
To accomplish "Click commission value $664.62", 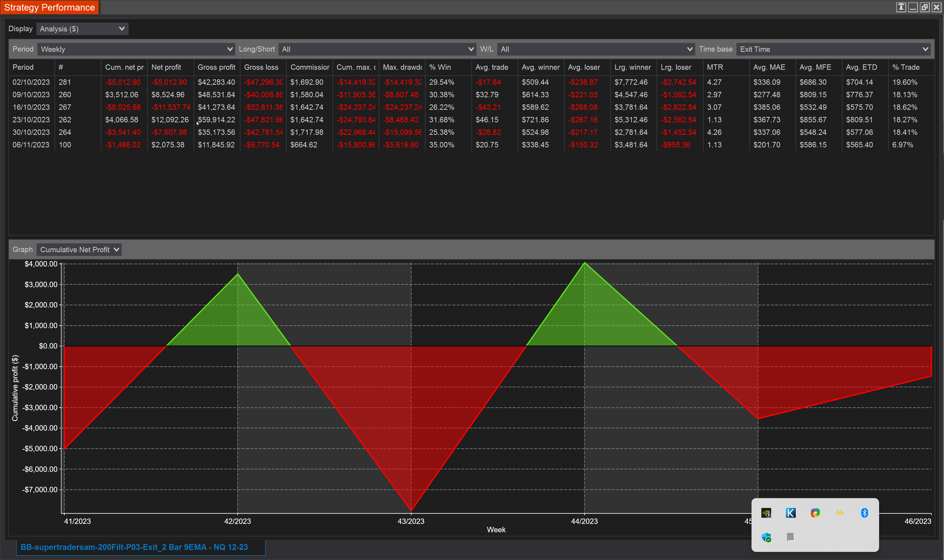I will [x=304, y=145].
